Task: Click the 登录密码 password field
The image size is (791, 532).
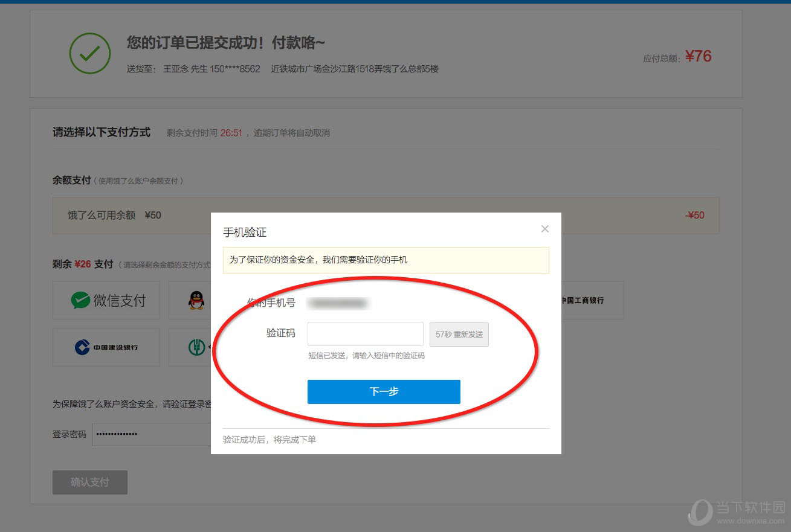Action: click(152, 434)
